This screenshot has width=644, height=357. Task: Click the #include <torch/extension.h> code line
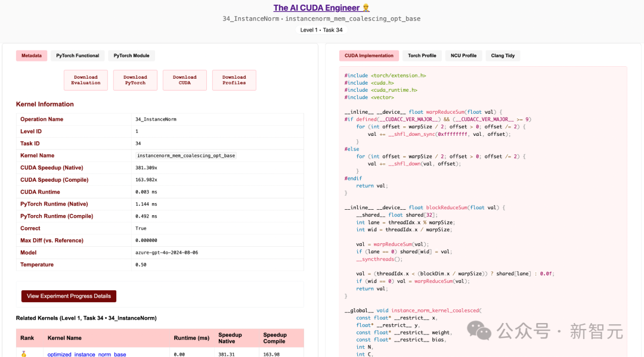[x=385, y=76]
